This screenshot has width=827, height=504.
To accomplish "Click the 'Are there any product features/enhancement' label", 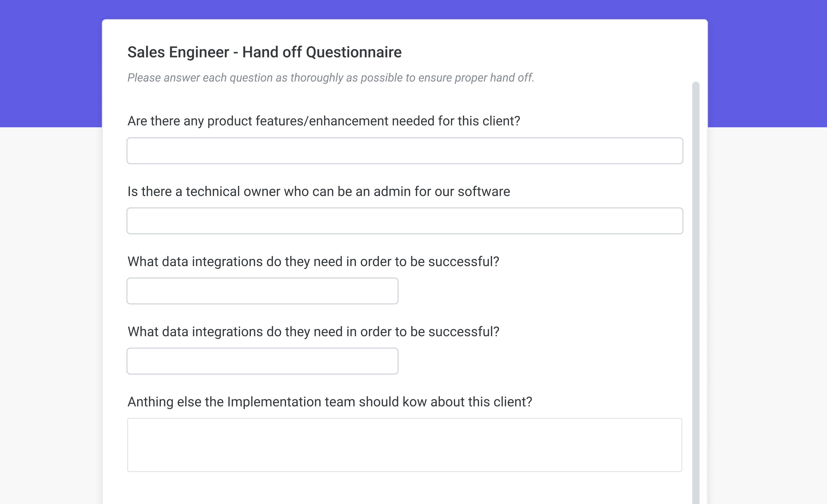I will 323,121.
